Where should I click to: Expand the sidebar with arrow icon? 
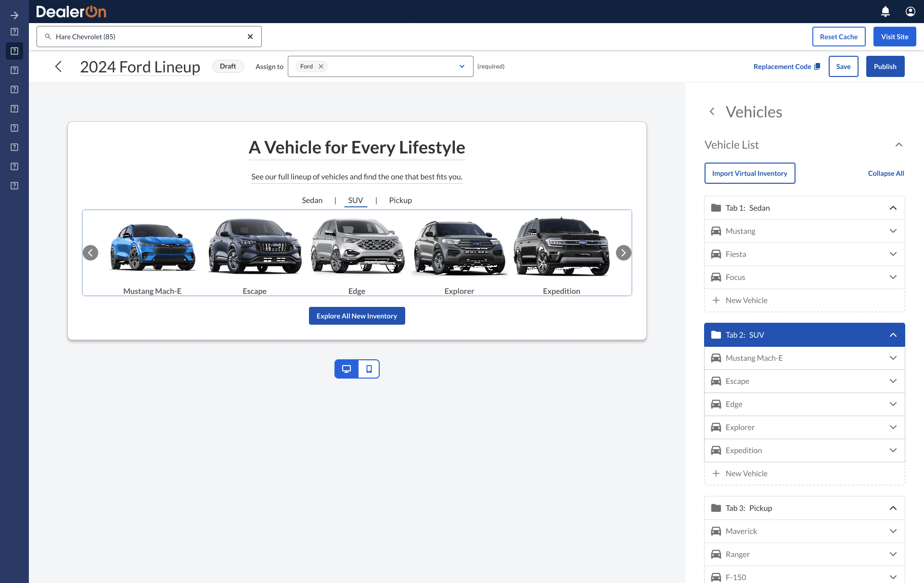14,15
